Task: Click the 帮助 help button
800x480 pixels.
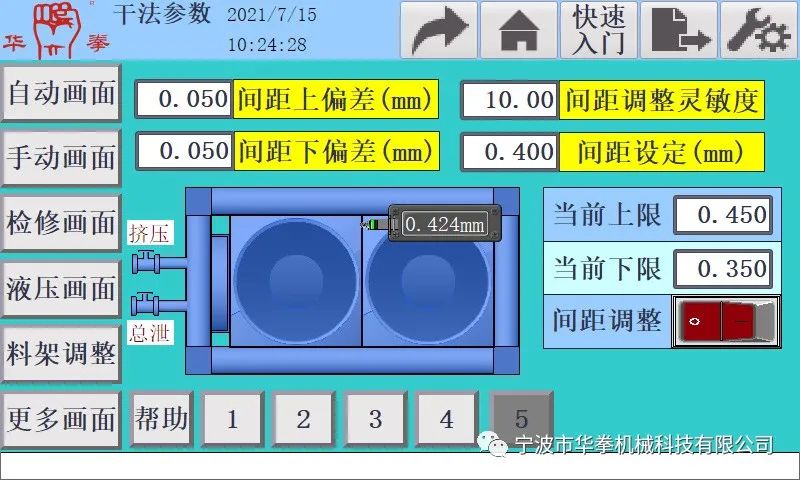Action: click(161, 419)
